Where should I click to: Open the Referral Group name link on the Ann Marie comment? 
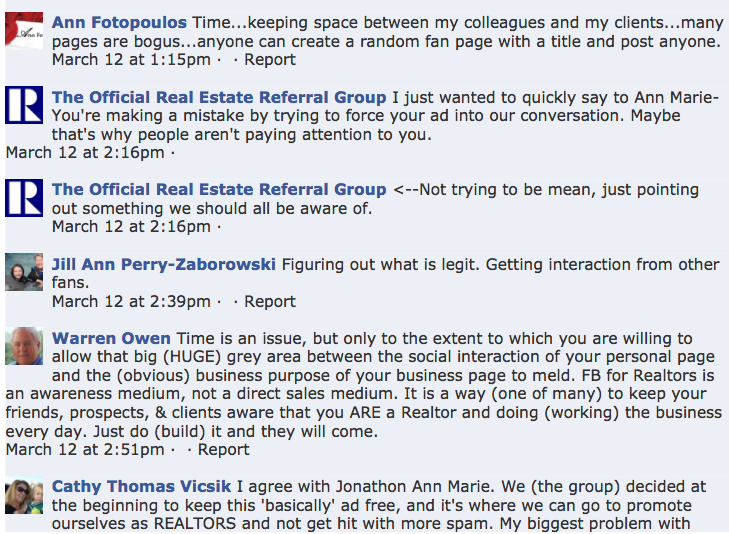pyautogui.click(x=219, y=97)
